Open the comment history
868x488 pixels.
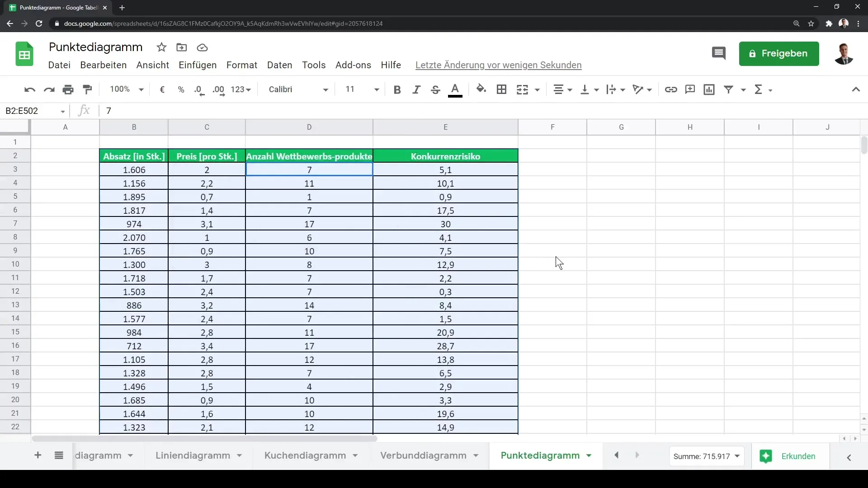coord(719,53)
